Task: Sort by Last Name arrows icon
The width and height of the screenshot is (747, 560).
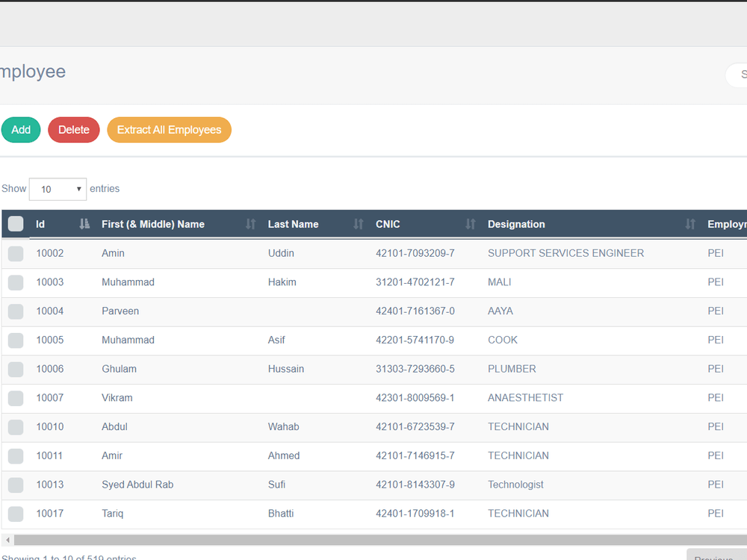Action: [x=359, y=224]
